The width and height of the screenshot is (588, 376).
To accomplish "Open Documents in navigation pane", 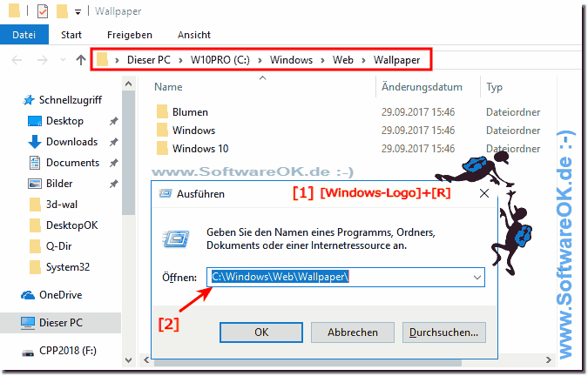I will (x=73, y=163).
